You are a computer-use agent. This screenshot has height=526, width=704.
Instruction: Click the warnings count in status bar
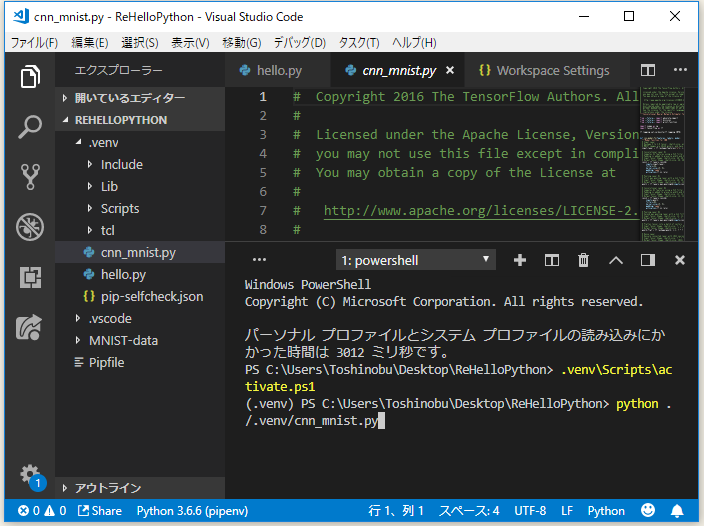click(56, 511)
